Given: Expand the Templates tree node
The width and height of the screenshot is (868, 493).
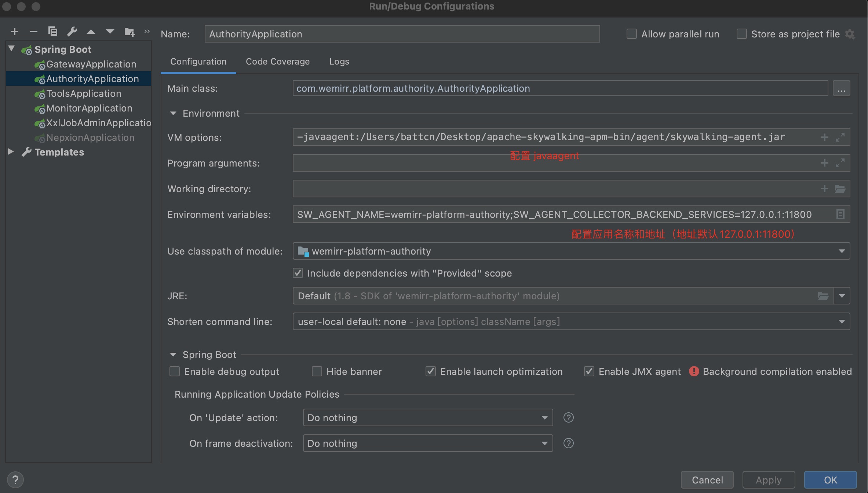Looking at the screenshot, I should pos(11,152).
